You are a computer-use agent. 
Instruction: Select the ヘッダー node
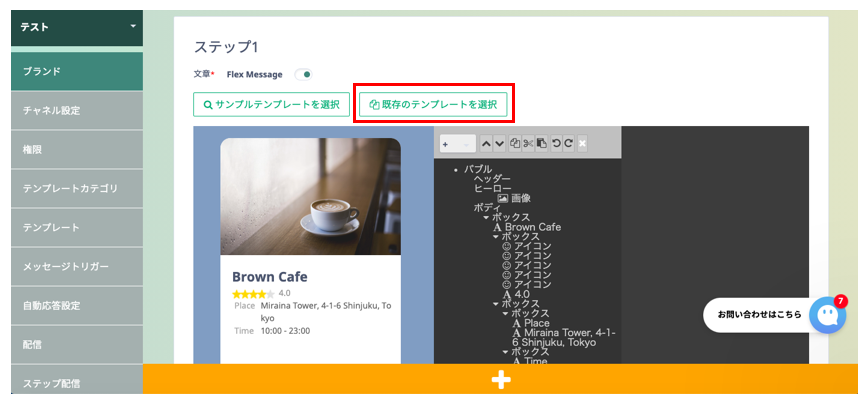coord(492,179)
